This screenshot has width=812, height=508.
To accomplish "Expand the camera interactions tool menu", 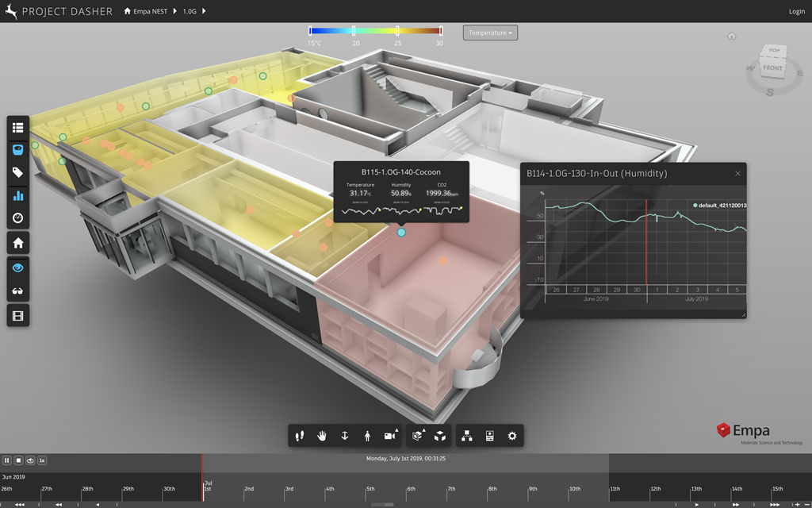I will coord(390,436).
